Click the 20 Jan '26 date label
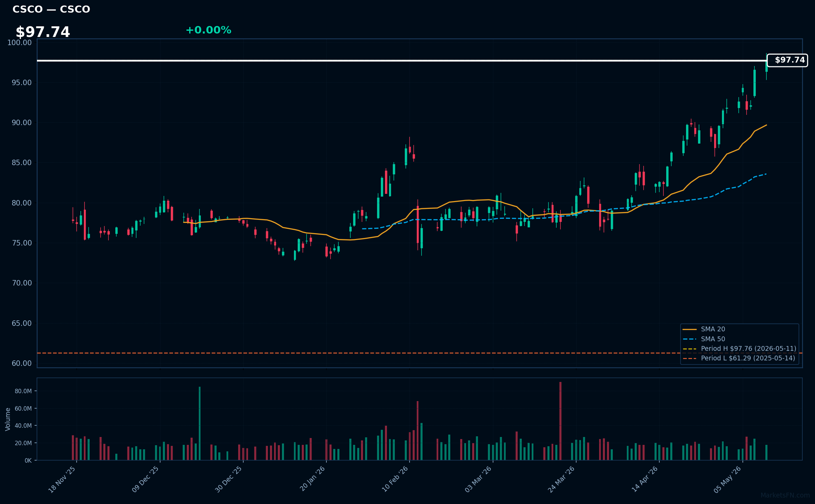815x504 pixels. [x=312, y=479]
